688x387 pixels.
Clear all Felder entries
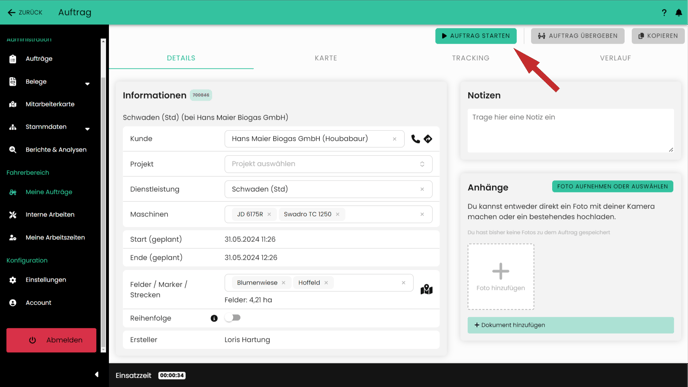pos(403,283)
